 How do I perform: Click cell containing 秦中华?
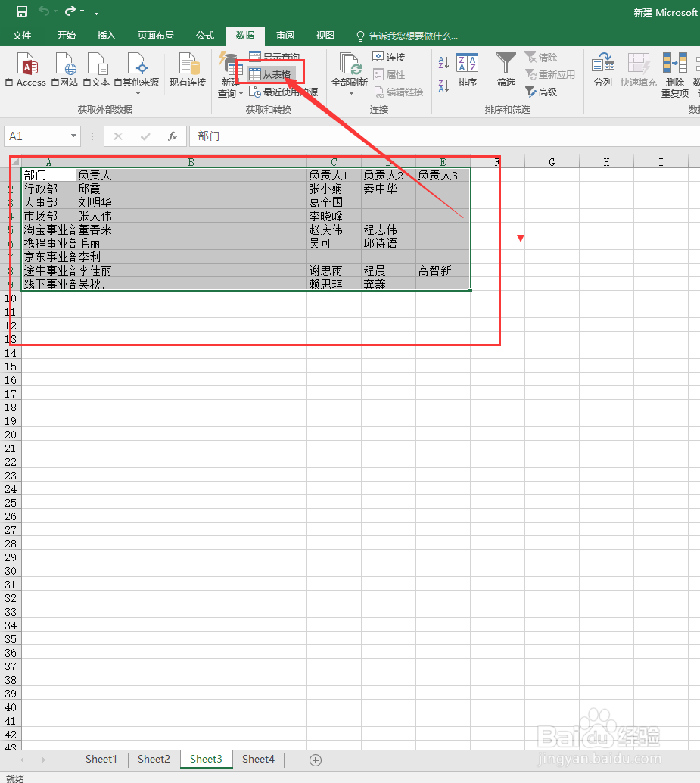point(388,189)
